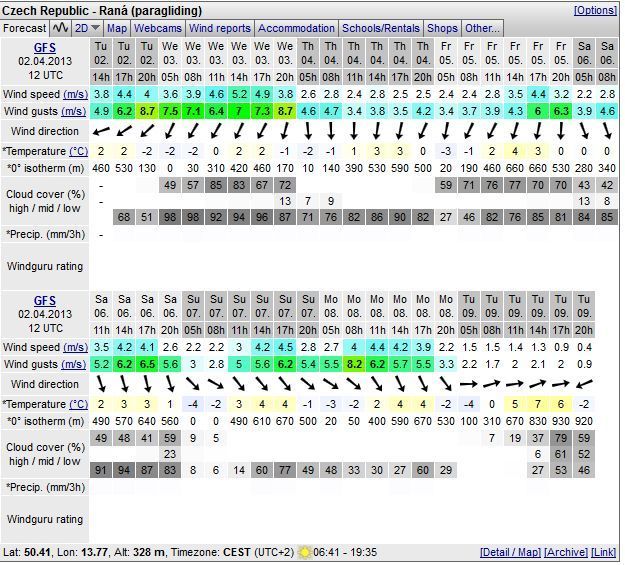Go to the Accommodation tab
The height and width of the screenshot is (565, 625).
(297, 28)
